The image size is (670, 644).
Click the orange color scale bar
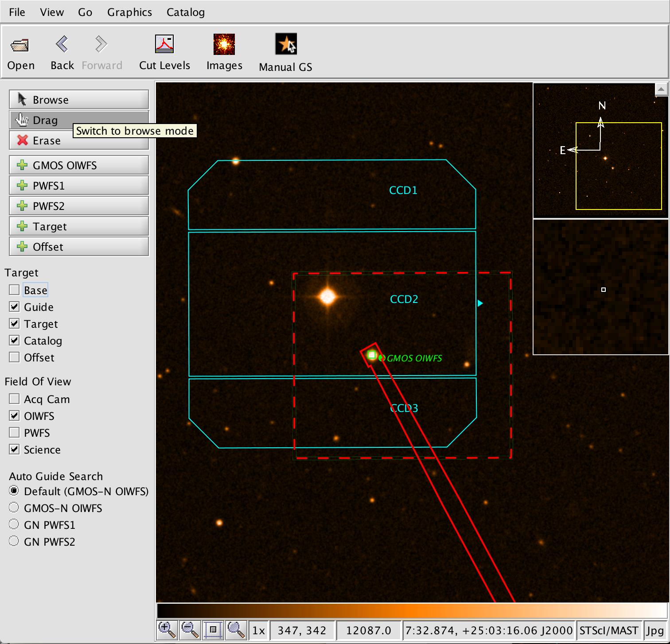[x=412, y=610]
